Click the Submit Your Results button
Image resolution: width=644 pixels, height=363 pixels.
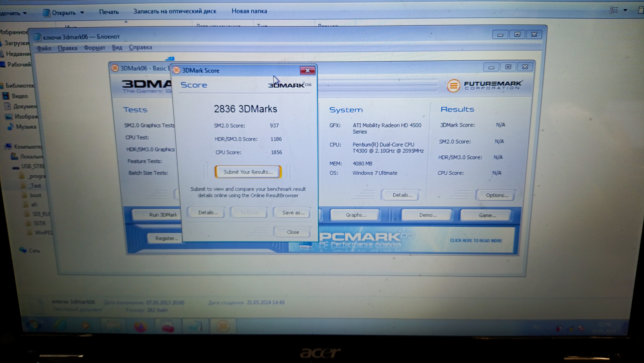click(248, 172)
